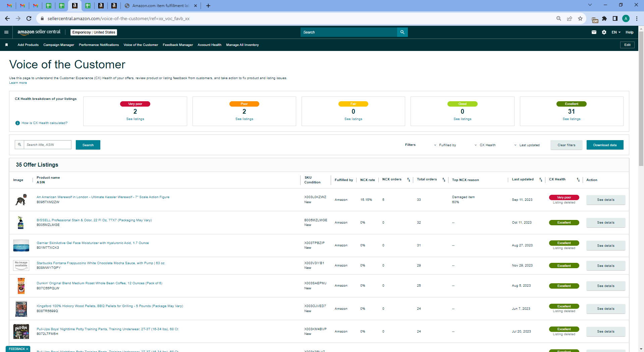Screen dimensions: 644x352
Task: Reload the current page
Action: [29, 18]
